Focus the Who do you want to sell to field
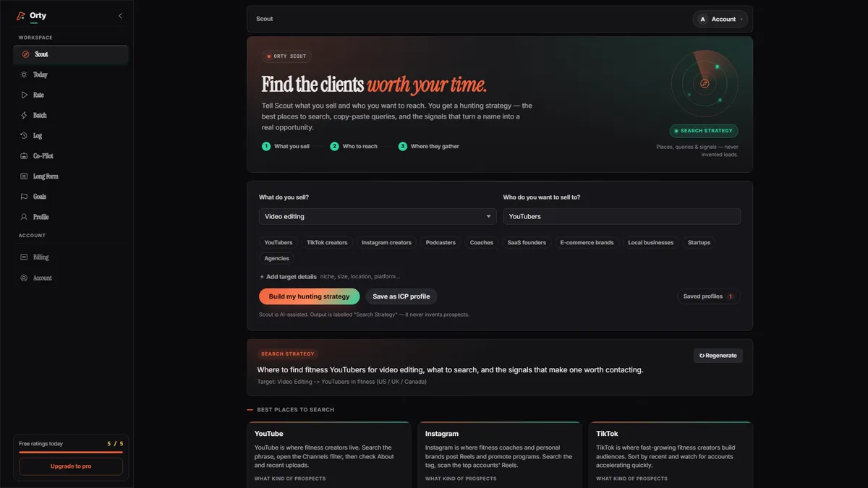 [622, 216]
